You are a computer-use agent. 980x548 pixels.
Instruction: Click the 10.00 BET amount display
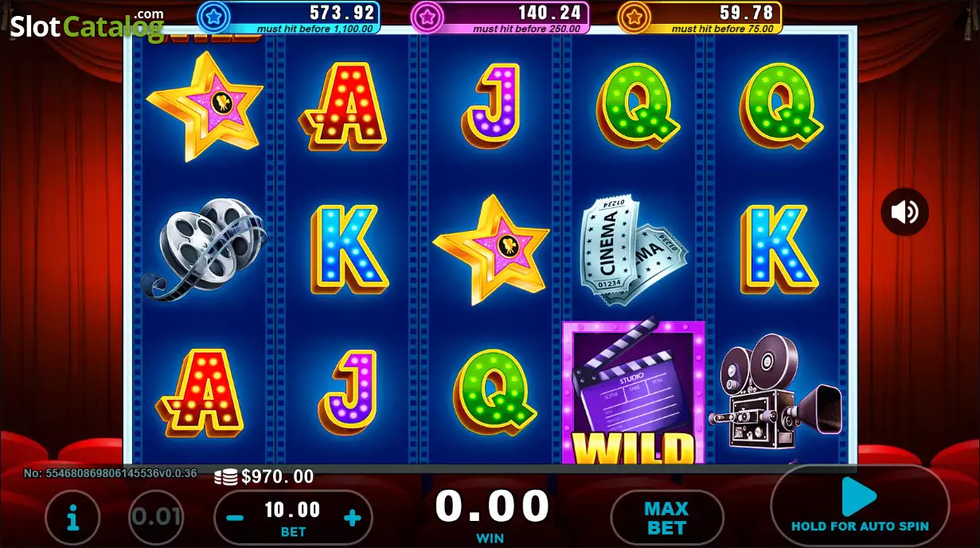tap(293, 518)
